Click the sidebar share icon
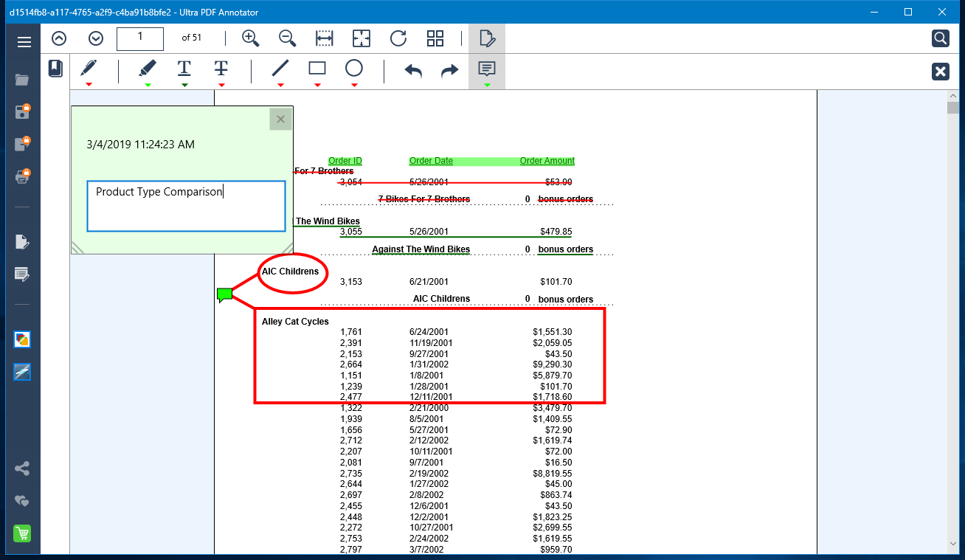 22,469
